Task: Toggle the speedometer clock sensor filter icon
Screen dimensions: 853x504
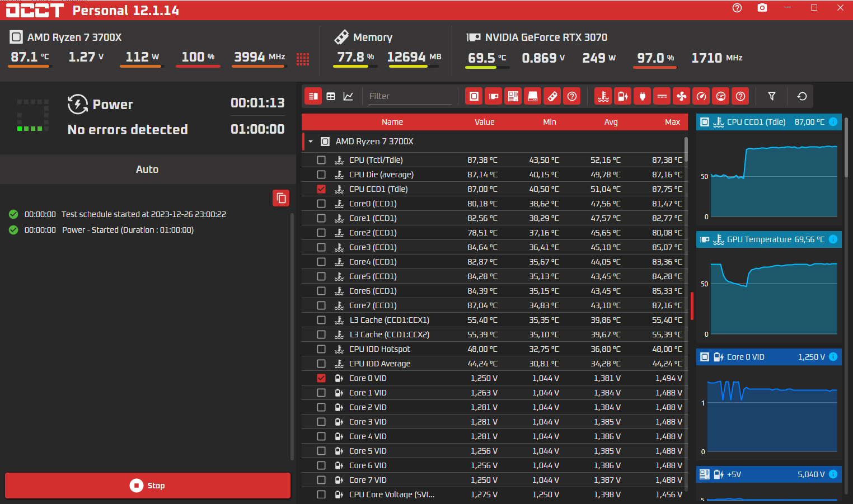Action: point(701,96)
